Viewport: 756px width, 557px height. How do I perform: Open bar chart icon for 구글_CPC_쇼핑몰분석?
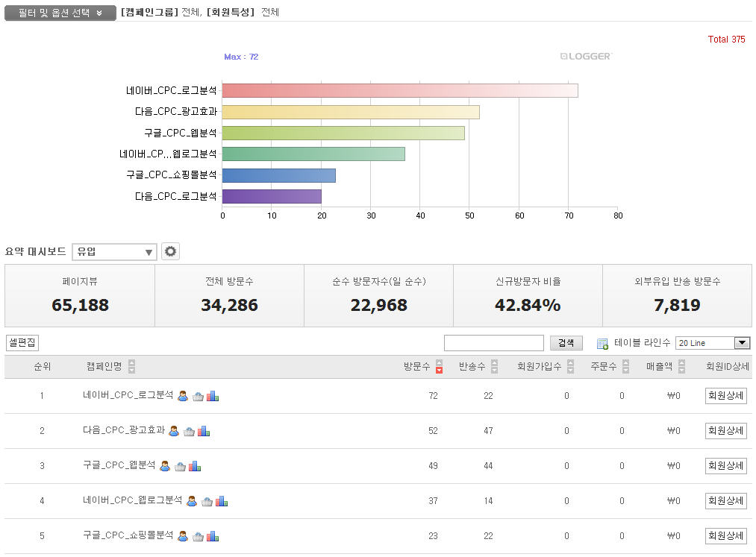coord(213,536)
